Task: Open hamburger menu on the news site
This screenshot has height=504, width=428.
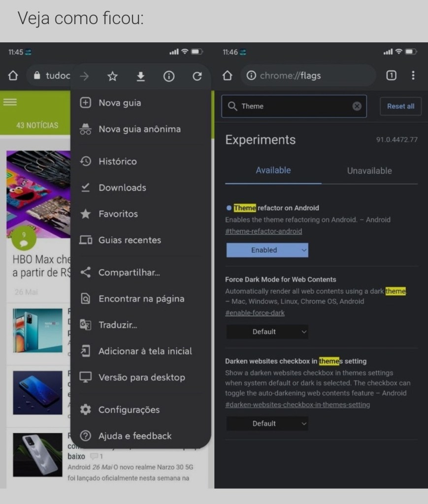Action: pyautogui.click(x=10, y=102)
